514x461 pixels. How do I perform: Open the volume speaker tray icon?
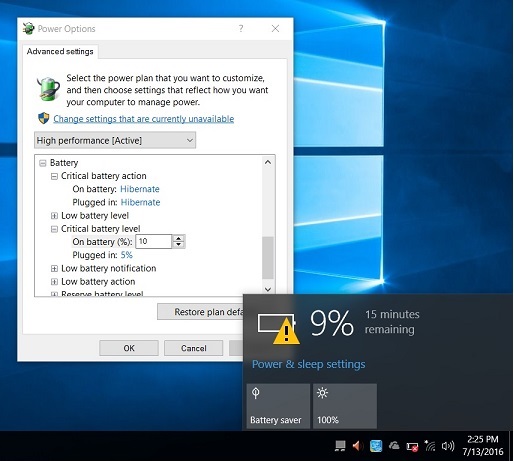[448, 446]
